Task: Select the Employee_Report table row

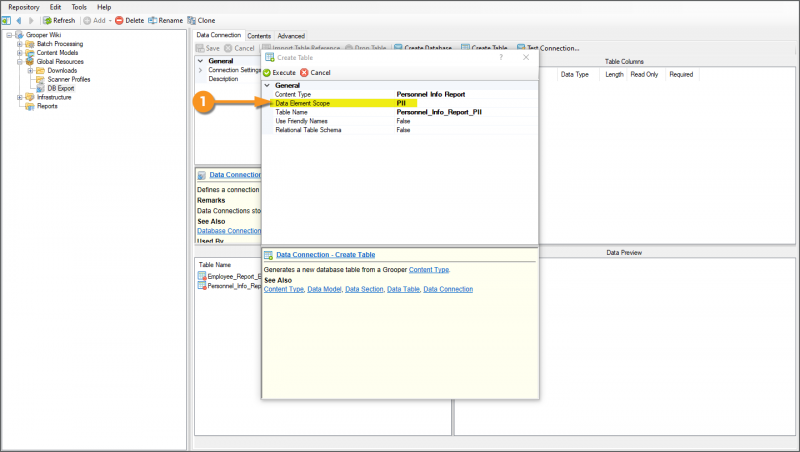Action: click(229, 276)
